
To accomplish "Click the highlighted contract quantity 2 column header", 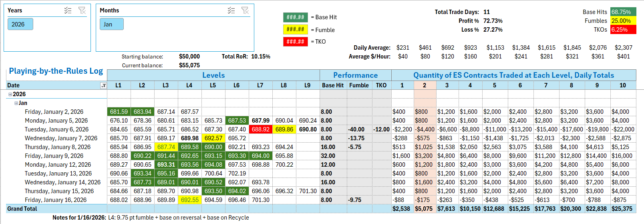I will pyautogui.click(x=425, y=85).
